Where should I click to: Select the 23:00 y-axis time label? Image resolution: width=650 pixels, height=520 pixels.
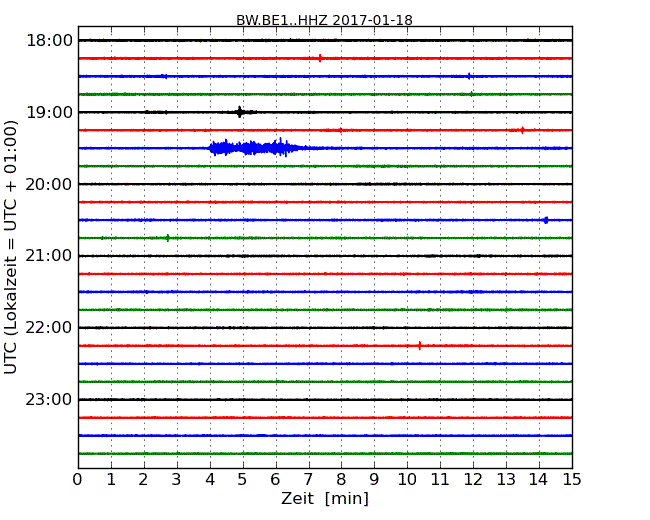[x=49, y=399]
